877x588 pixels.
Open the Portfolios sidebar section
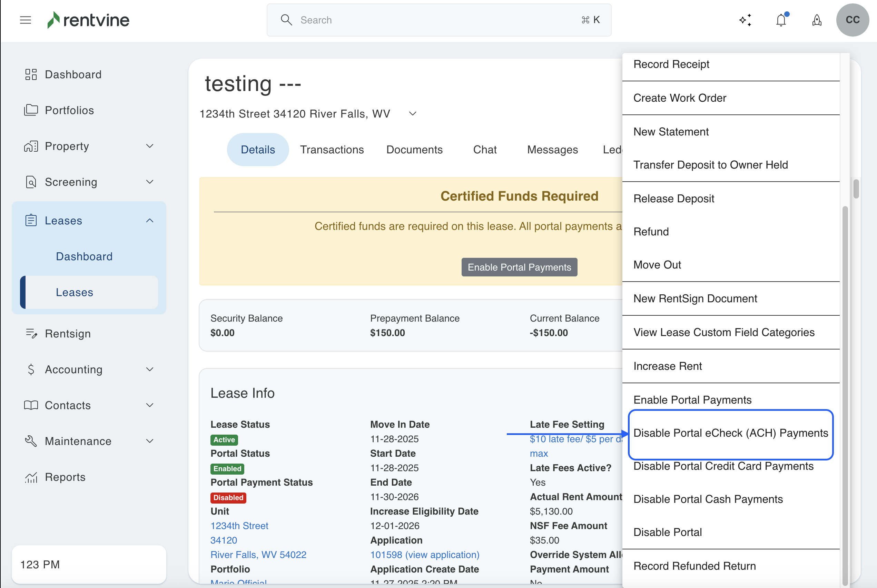tap(69, 110)
